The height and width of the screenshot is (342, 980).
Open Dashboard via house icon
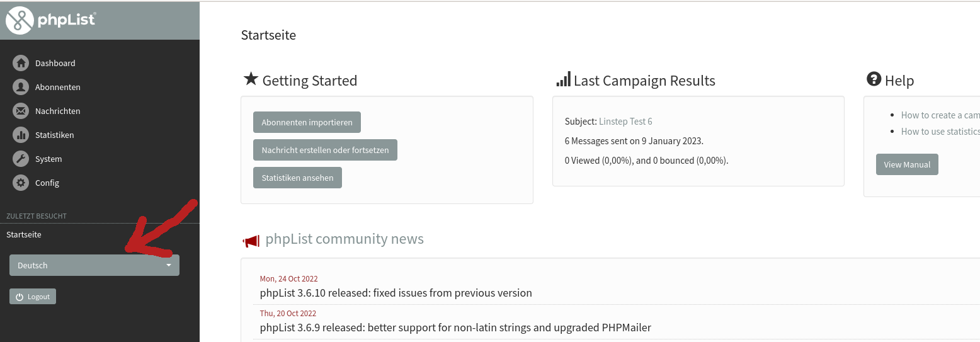(x=21, y=63)
